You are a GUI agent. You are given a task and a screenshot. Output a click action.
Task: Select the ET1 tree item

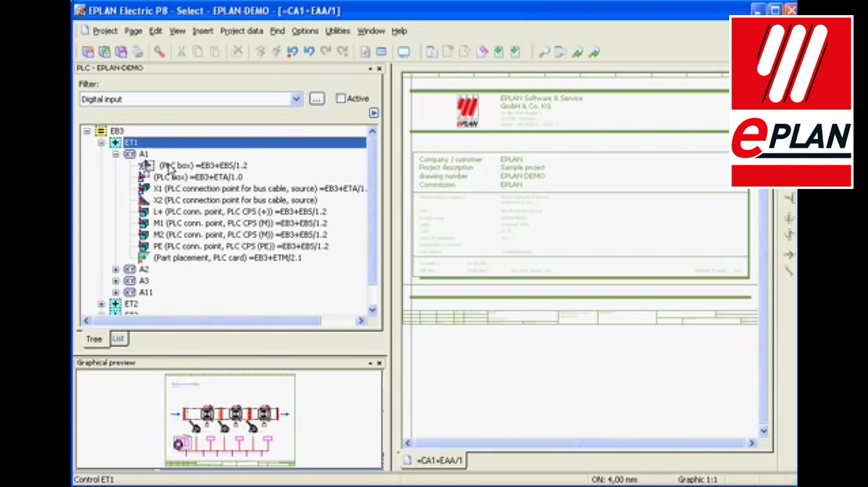[131, 142]
